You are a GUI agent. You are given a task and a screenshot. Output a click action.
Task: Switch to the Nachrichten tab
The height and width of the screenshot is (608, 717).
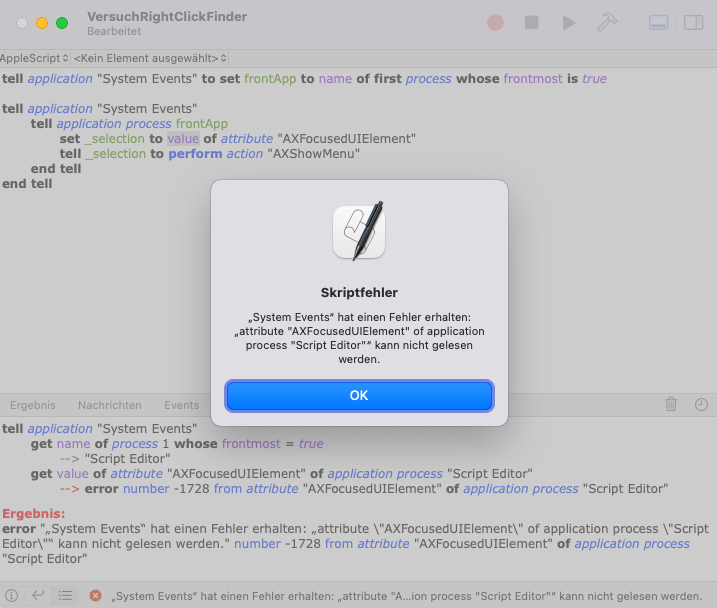[110, 405]
